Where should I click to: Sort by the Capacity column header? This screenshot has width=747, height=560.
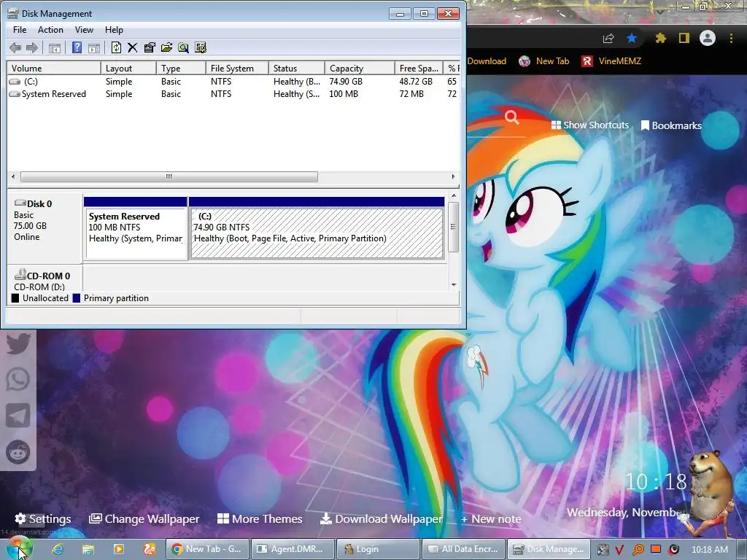pos(360,68)
